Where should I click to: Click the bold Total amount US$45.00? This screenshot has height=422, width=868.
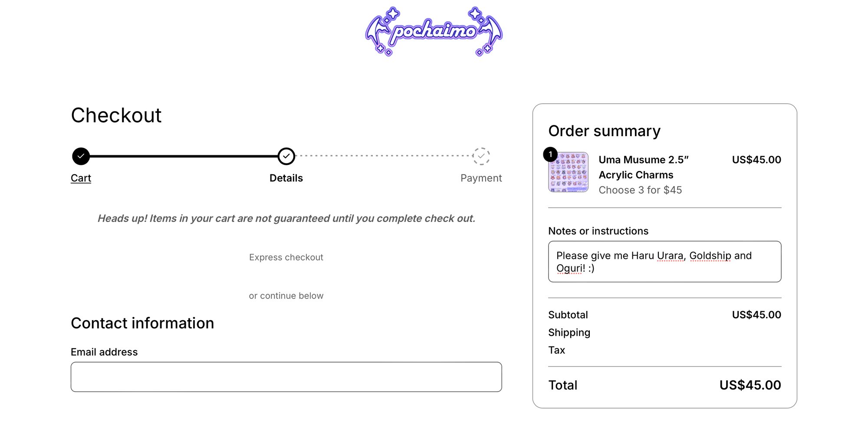click(750, 385)
